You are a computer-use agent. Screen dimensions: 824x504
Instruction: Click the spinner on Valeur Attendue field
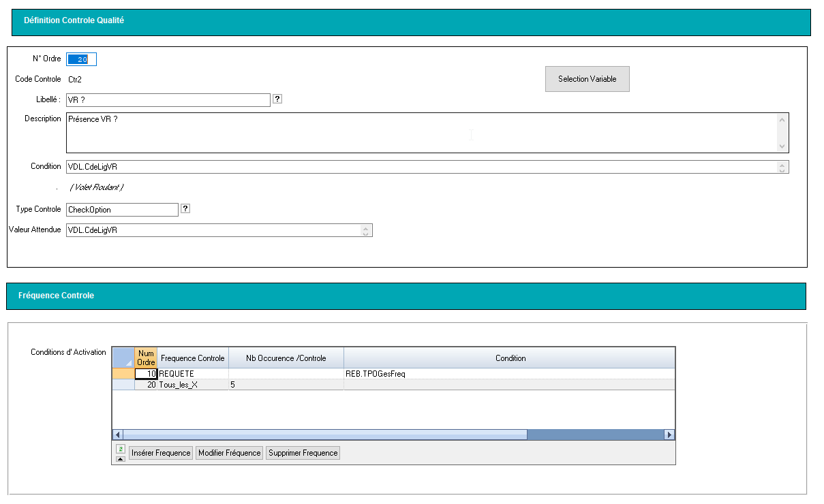pyautogui.click(x=366, y=231)
